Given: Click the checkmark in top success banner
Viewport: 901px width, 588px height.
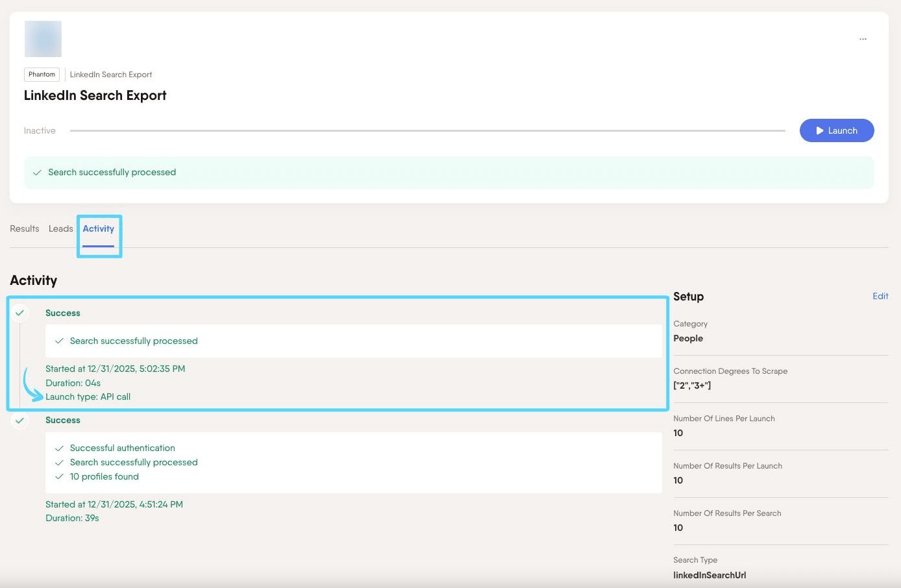Looking at the screenshot, I should point(37,173).
